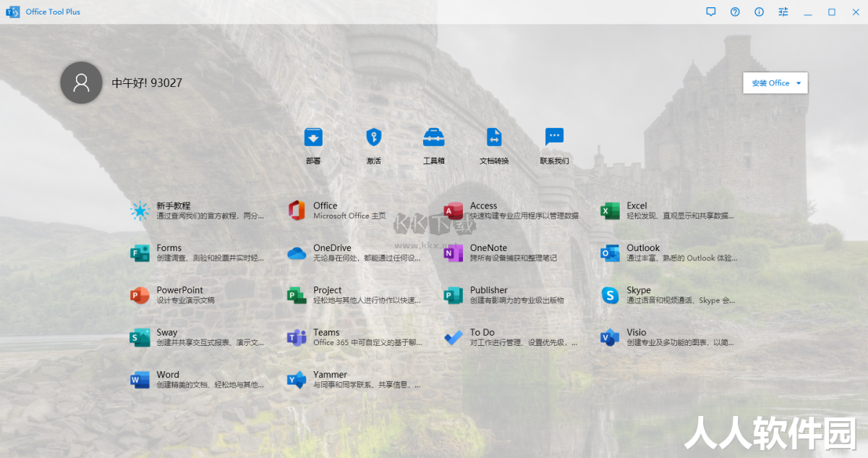
Task: Click the Publisher app icon
Action: click(x=454, y=295)
